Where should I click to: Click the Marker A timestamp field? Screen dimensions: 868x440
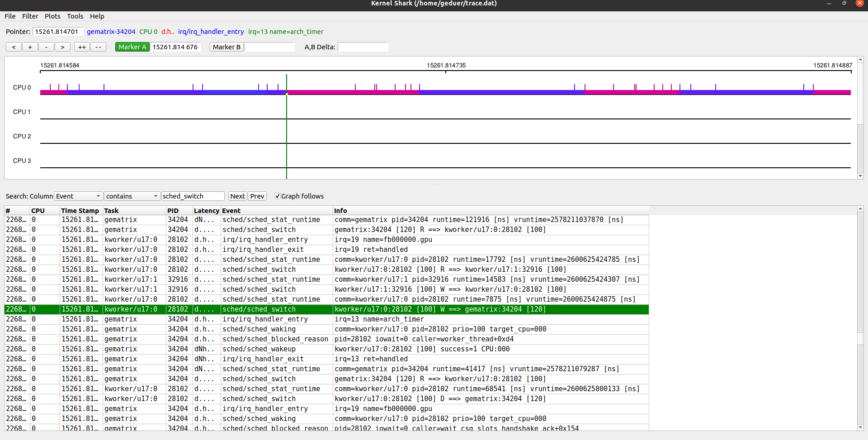point(175,47)
